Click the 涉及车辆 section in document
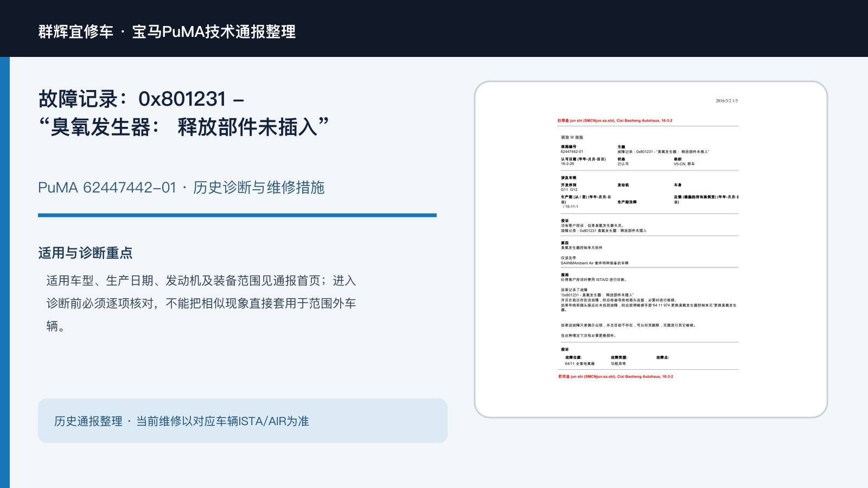Screen dimensions: 868x488 [569, 178]
